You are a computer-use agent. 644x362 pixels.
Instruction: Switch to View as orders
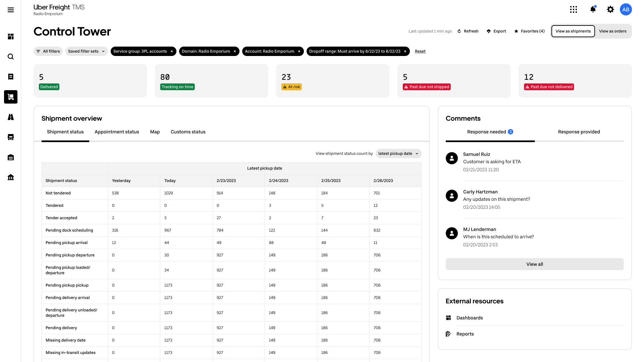(612, 31)
